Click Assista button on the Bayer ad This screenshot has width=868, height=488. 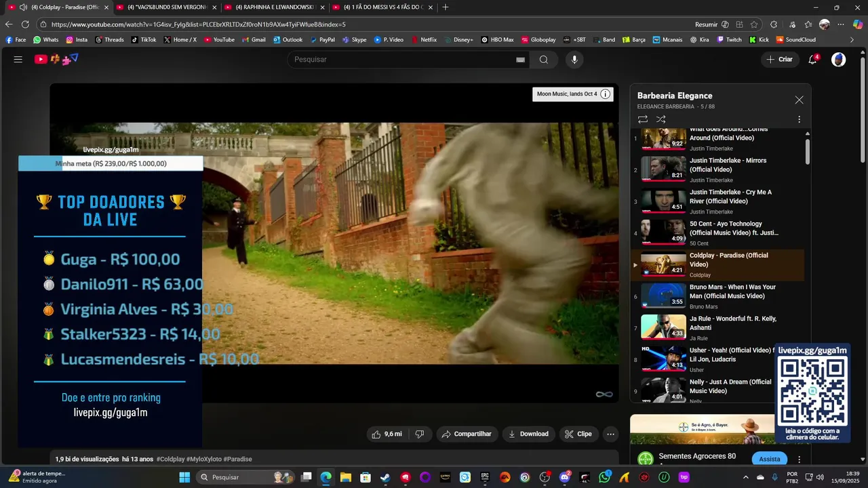coord(770,459)
